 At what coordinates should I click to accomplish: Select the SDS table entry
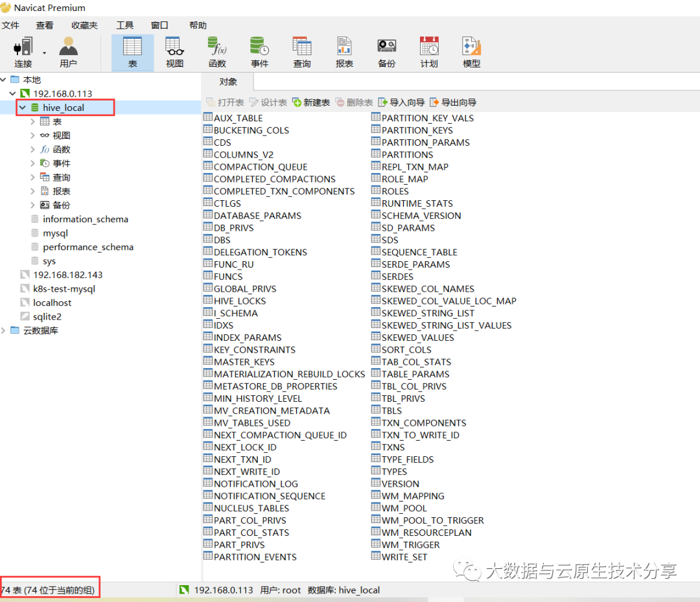(385, 240)
